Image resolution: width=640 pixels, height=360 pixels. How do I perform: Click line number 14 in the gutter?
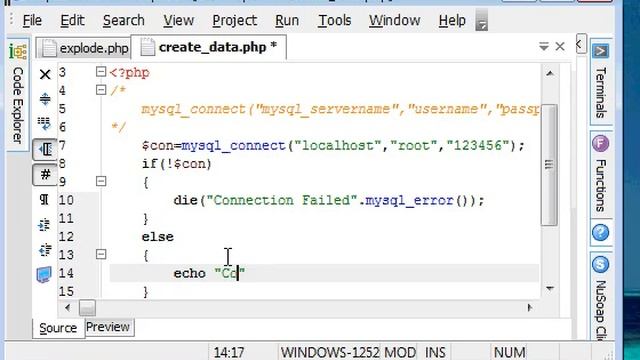66,273
